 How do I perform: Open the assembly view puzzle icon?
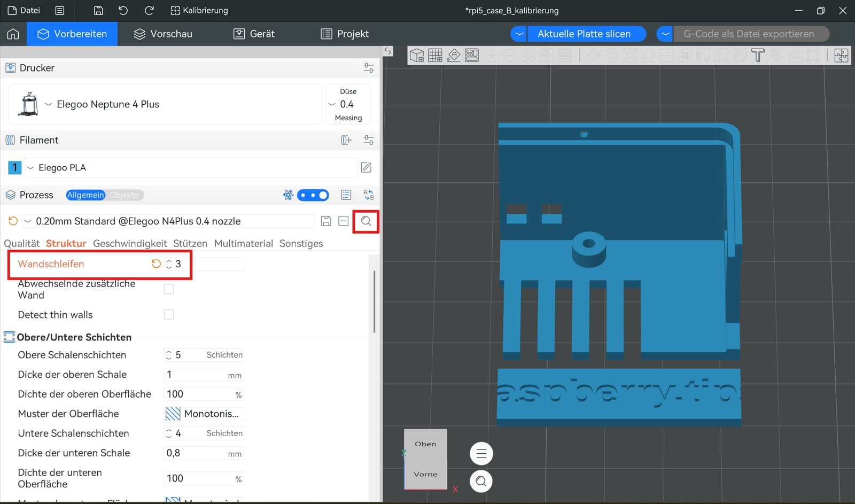tap(841, 55)
